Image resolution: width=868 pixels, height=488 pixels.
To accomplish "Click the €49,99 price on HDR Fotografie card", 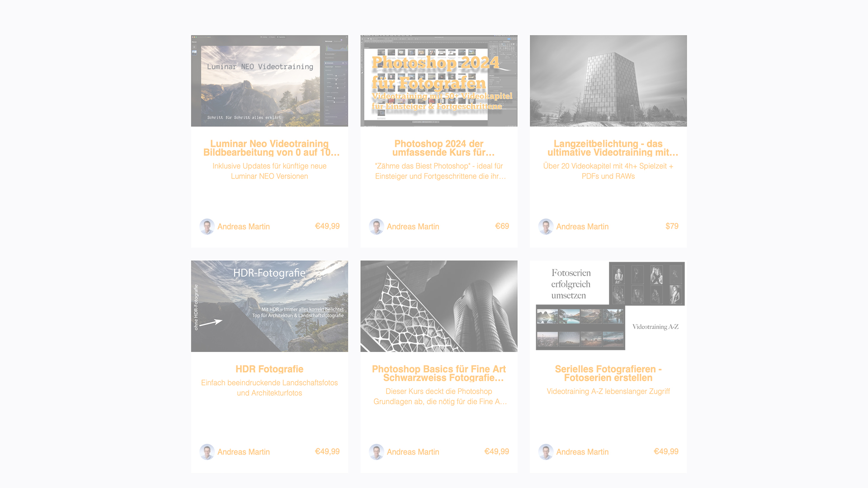I will click(327, 452).
